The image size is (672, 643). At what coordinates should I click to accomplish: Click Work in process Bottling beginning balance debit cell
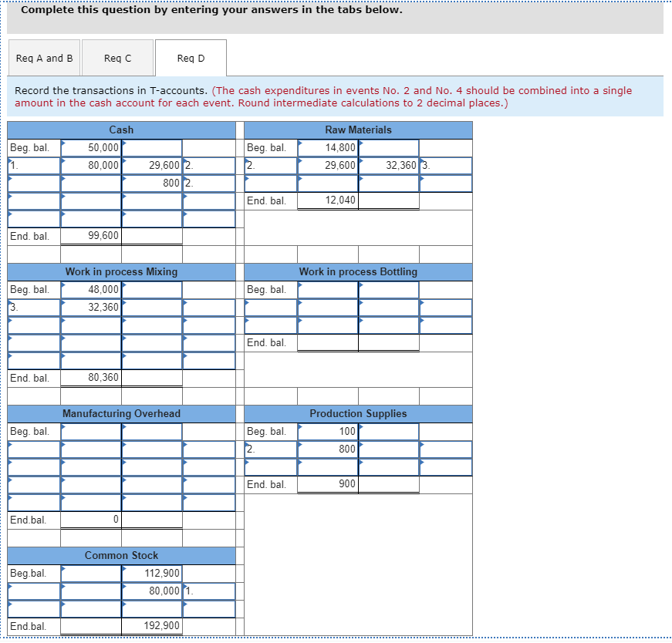click(328, 290)
